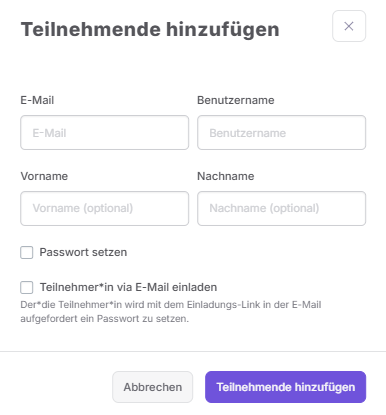Focus the E-Mail input field
This screenshot has height=415, width=386.
point(105,133)
